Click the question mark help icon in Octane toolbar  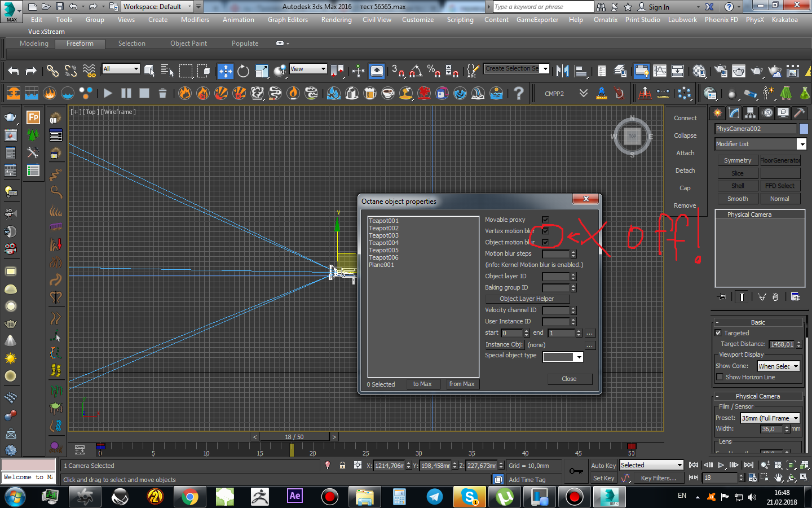[x=519, y=93]
